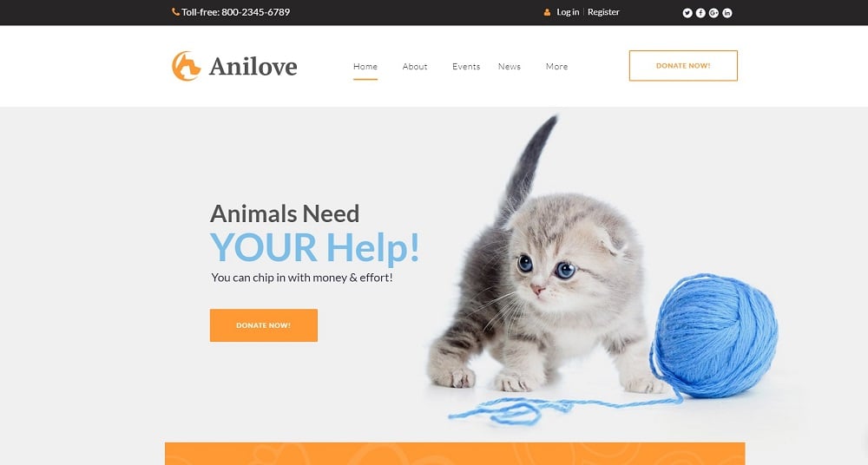This screenshot has width=868, height=465.
Task: Click the orange Donate Now hero button
Action: pyautogui.click(x=264, y=325)
